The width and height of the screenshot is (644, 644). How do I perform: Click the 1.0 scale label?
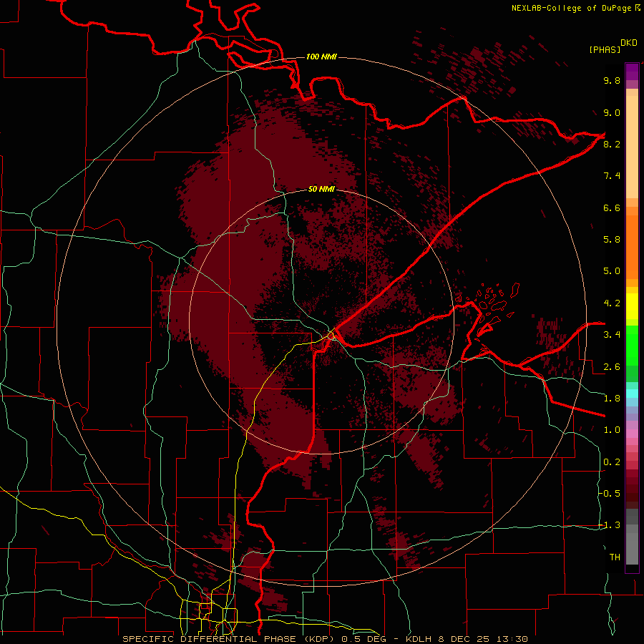612,430
